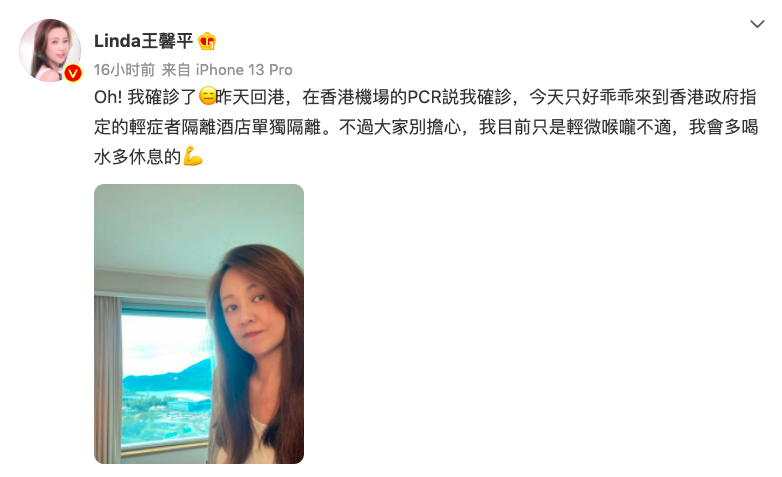Click the text 水多休息的 on last line
The height and width of the screenshot is (477, 782).
tap(137, 157)
